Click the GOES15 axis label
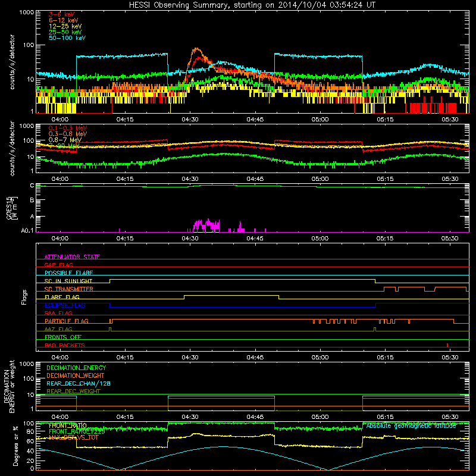Screen dimensions: 476x476 click(11, 208)
